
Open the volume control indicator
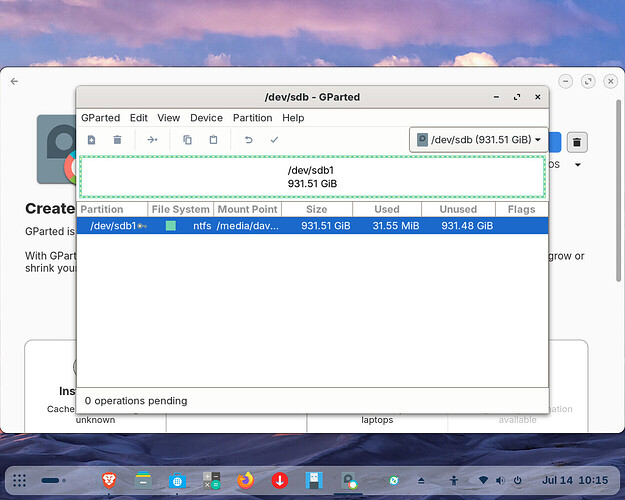pyautogui.click(x=500, y=480)
